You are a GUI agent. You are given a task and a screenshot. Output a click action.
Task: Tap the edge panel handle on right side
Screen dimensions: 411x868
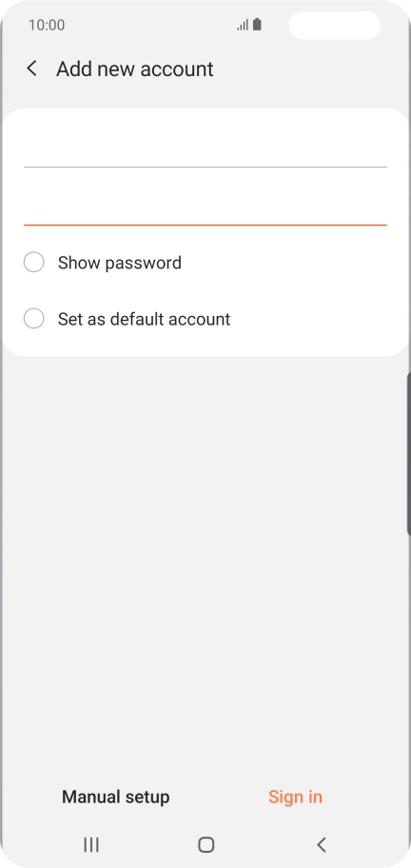click(x=408, y=454)
